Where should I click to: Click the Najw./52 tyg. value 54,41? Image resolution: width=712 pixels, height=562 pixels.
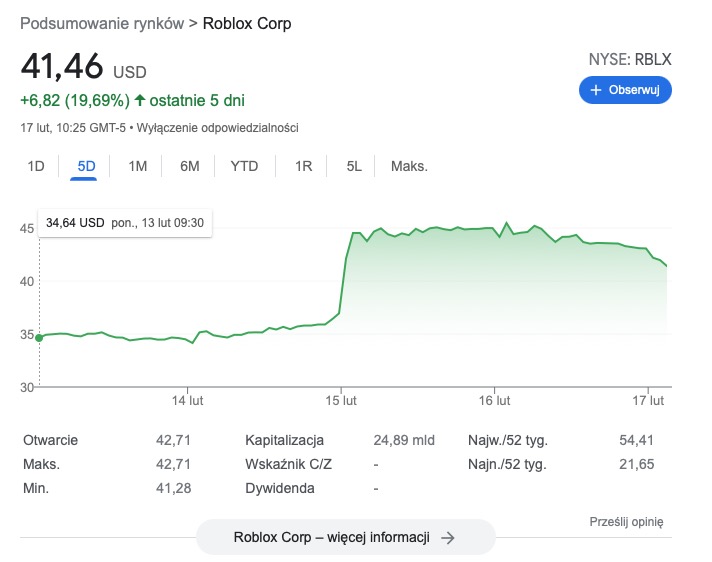637,440
